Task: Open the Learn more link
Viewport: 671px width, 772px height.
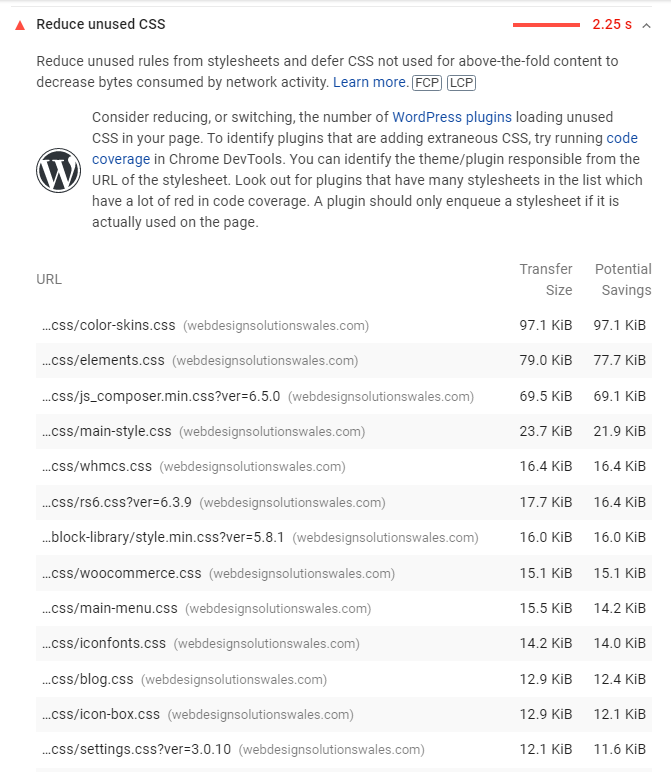Action: click(x=370, y=82)
